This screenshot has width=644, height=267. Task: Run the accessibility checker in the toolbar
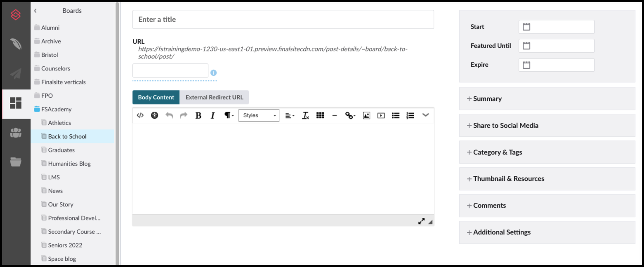coord(154,115)
